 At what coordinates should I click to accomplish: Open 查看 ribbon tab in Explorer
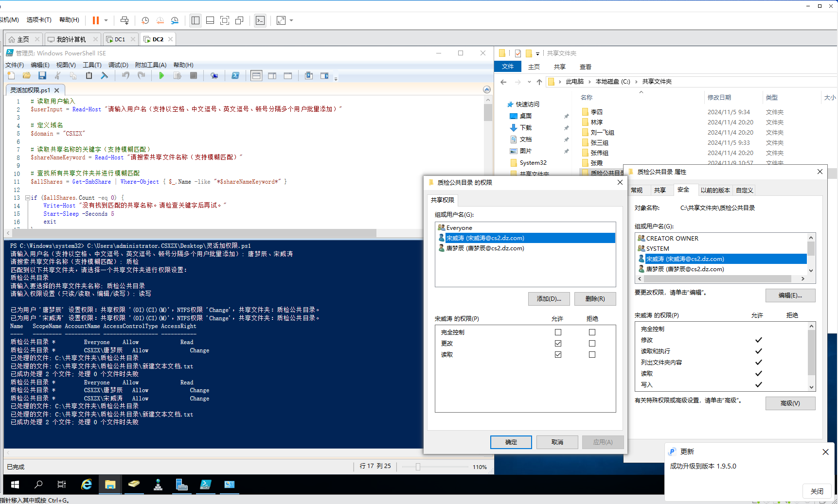pyautogui.click(x=586, y=67)
